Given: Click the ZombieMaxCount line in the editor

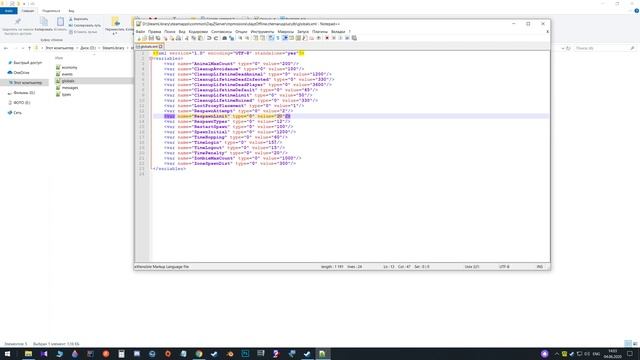Looking at the screenshot, I should [x=233, y=158].
